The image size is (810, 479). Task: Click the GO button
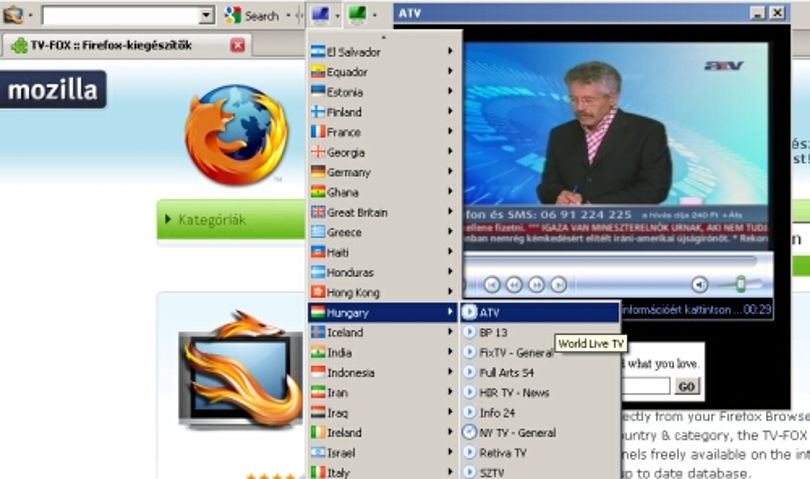pyautogui.click(x=687, y=387)
